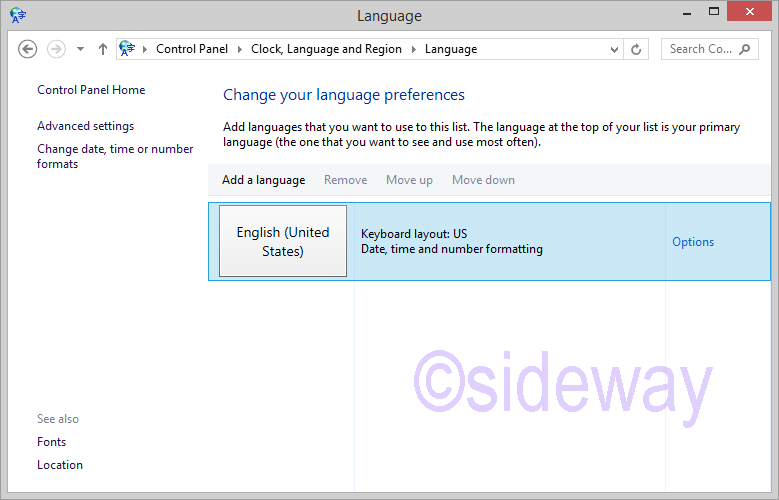Click the Forward navigation arrow
Viewport: 779px width, 500px height.
coord(57,49)
